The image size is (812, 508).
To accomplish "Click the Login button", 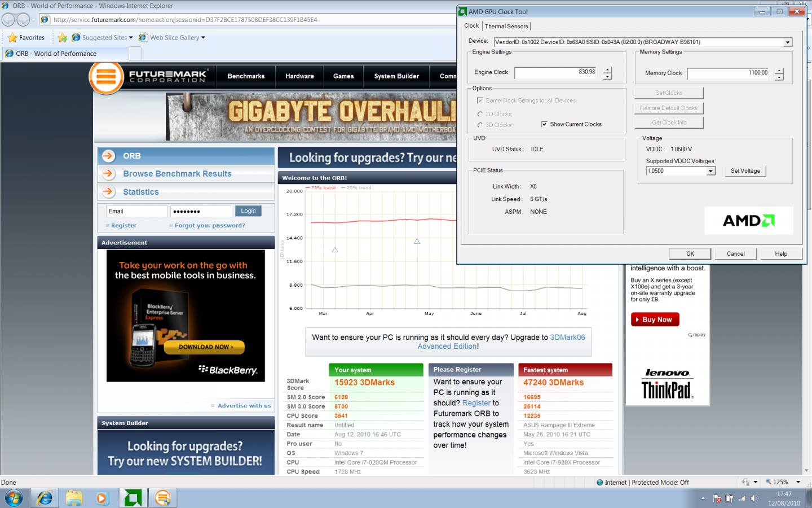I will tap(248, 211).
